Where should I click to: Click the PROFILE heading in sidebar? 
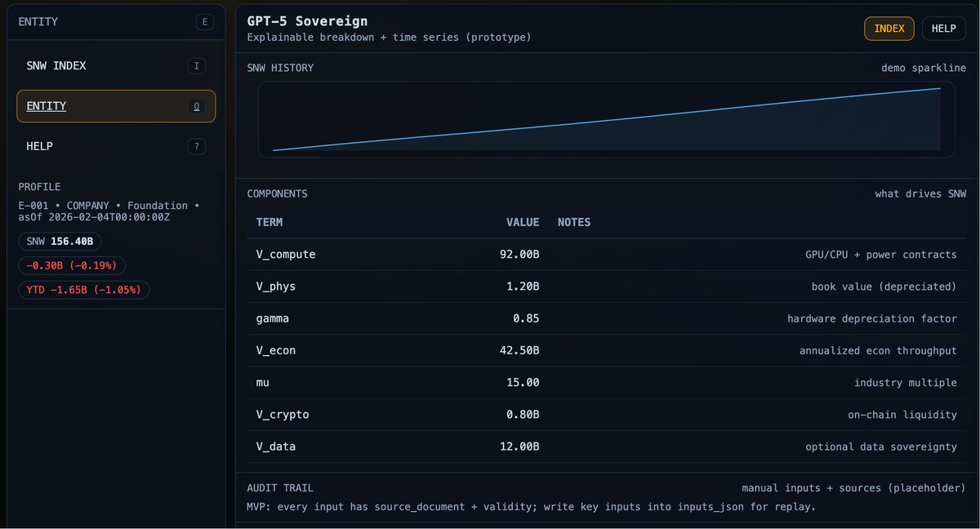(x=40, y=187)
